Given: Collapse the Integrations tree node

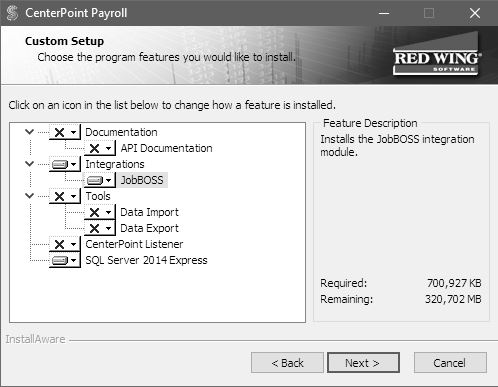Looking at the screenshot, I should (x=30, y=164).
